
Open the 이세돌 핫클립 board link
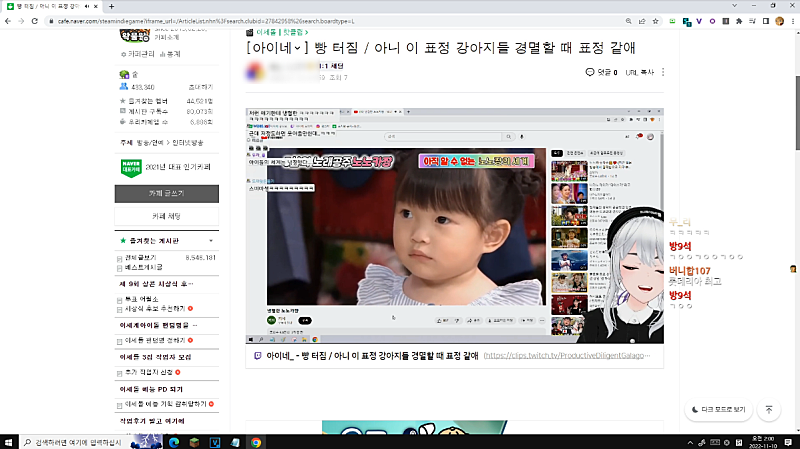282,32
